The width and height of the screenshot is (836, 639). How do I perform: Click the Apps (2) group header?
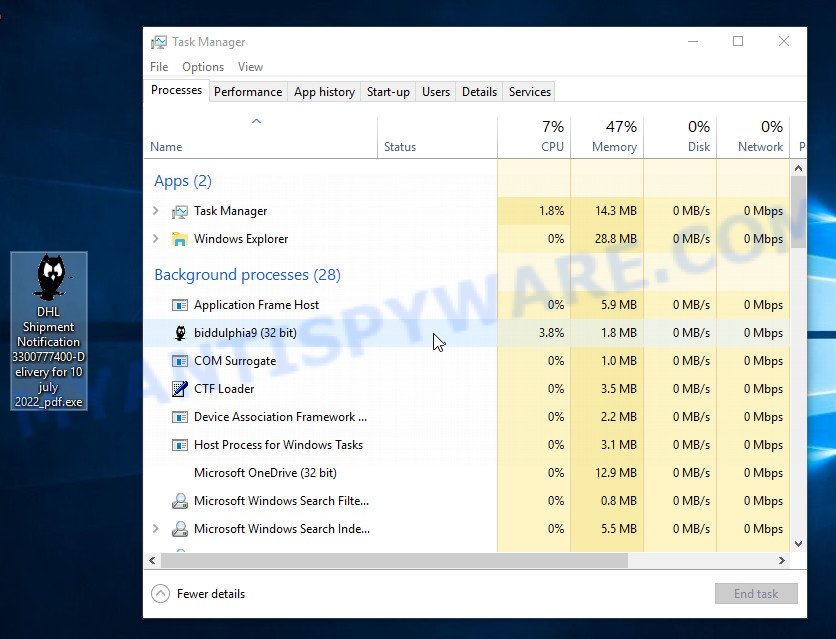coord(183,181)
